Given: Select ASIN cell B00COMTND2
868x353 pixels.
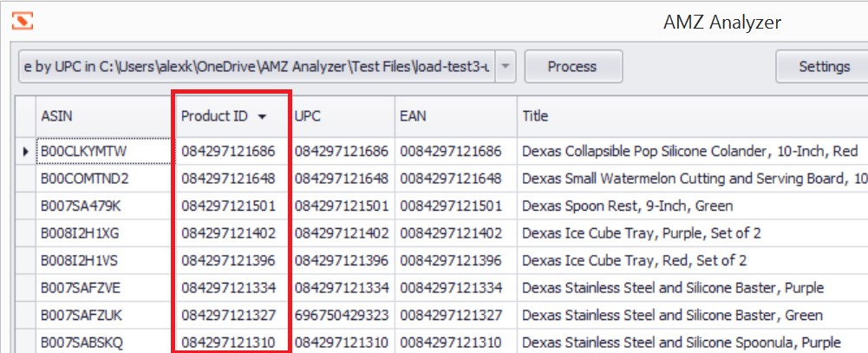Looking at the screenshot, I should click(x=105, y=179).
